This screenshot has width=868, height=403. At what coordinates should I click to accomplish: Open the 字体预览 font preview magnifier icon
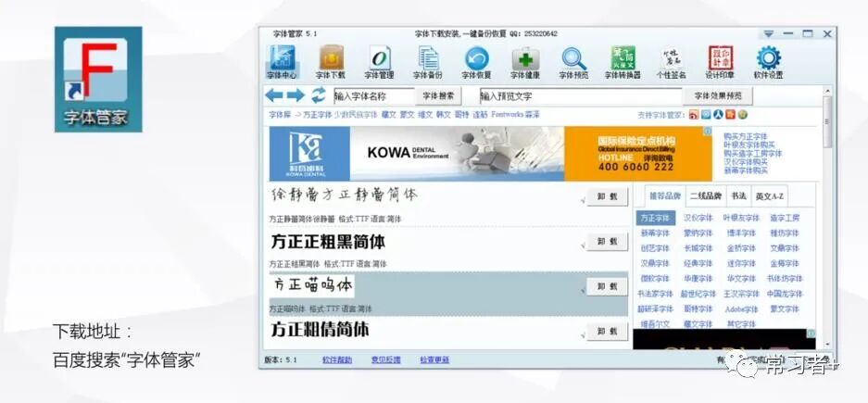point(573,63)
